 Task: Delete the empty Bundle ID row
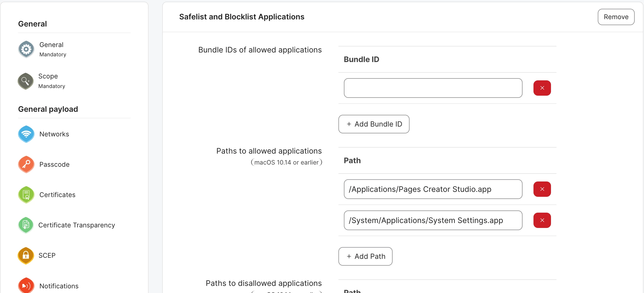[542, 88]
